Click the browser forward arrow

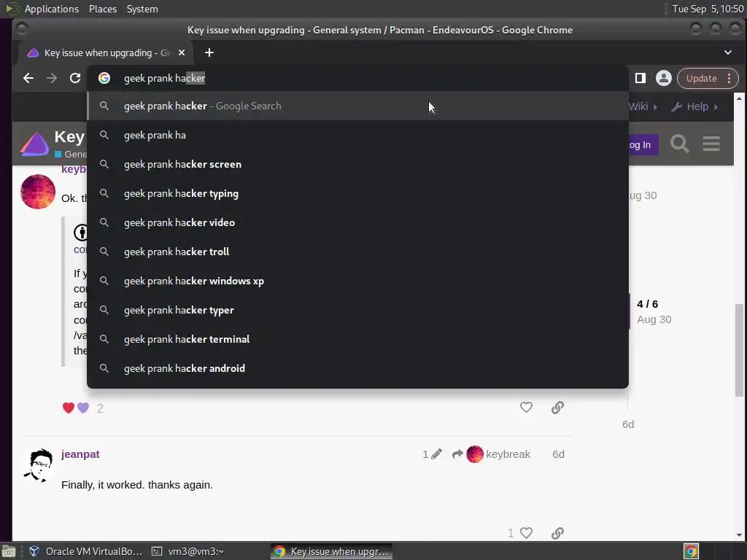coord(52,78)
